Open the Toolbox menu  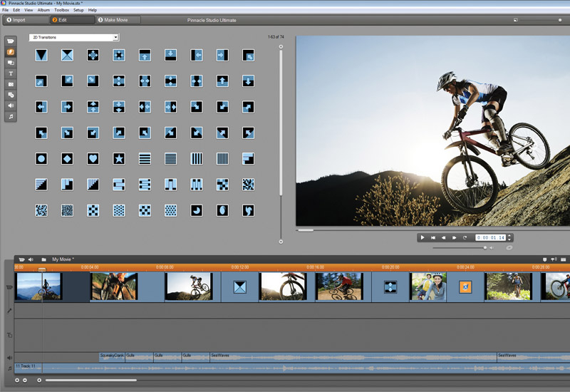click(61, 10)
